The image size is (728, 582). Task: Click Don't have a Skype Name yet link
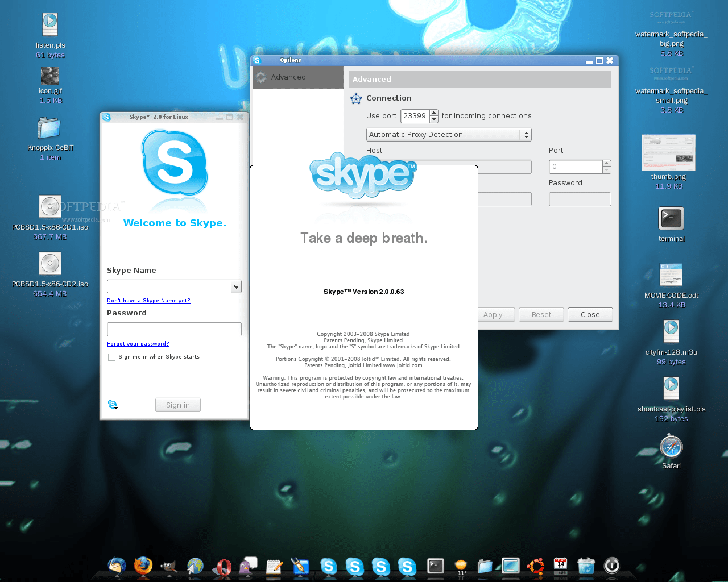pos(148,301)
